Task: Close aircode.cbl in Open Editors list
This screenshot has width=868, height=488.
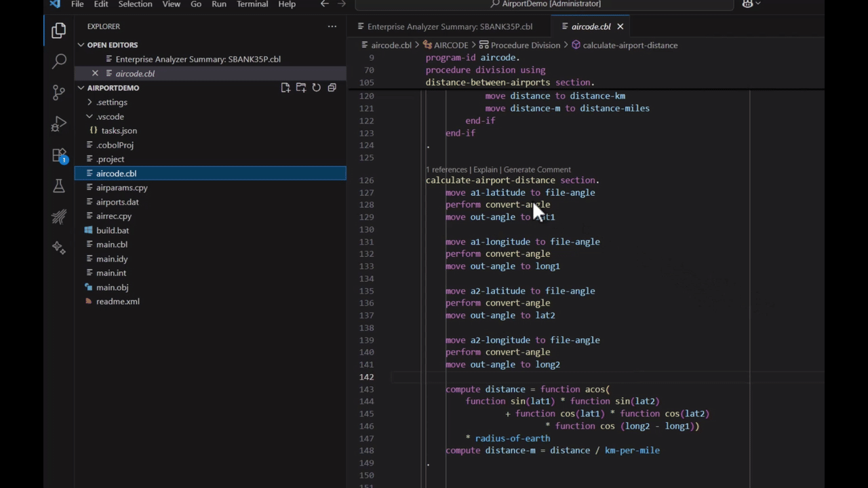Action: point(95,73)
